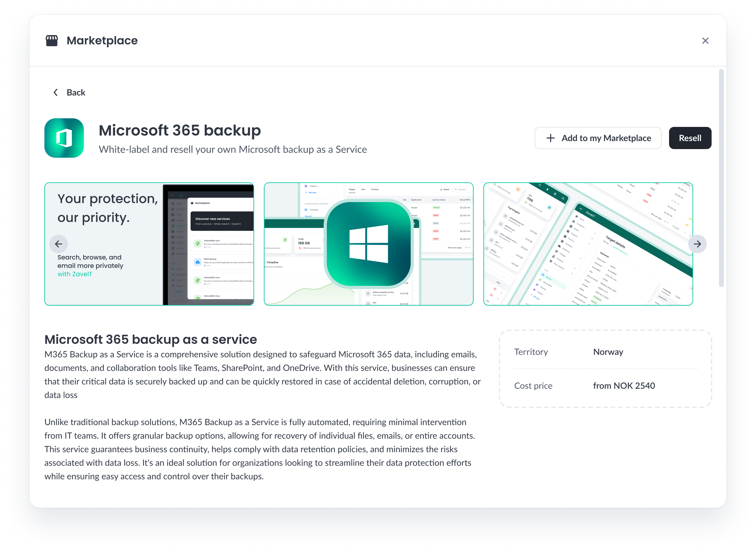Click 'Microsoft 365 backup as a service' heading

pos(150,339)
